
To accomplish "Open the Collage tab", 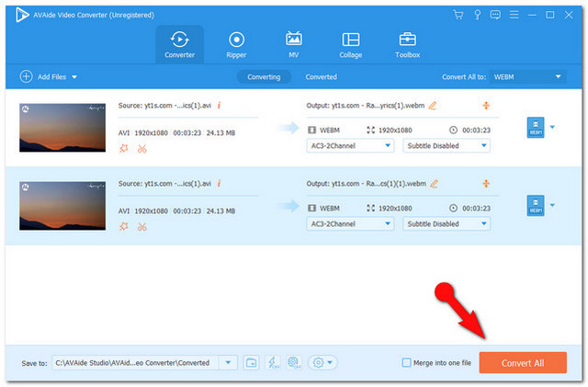I will (351, 44).
